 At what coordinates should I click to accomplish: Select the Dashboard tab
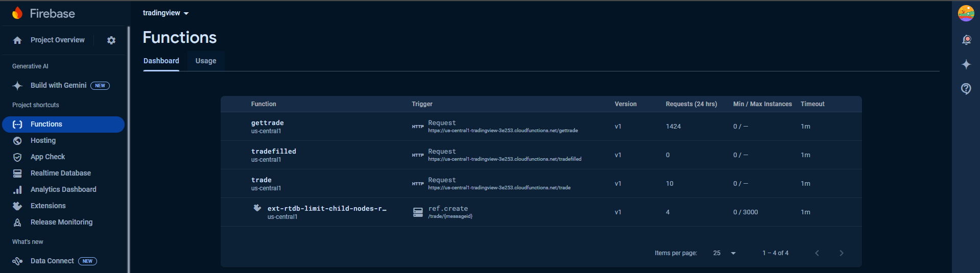point(161,61)
